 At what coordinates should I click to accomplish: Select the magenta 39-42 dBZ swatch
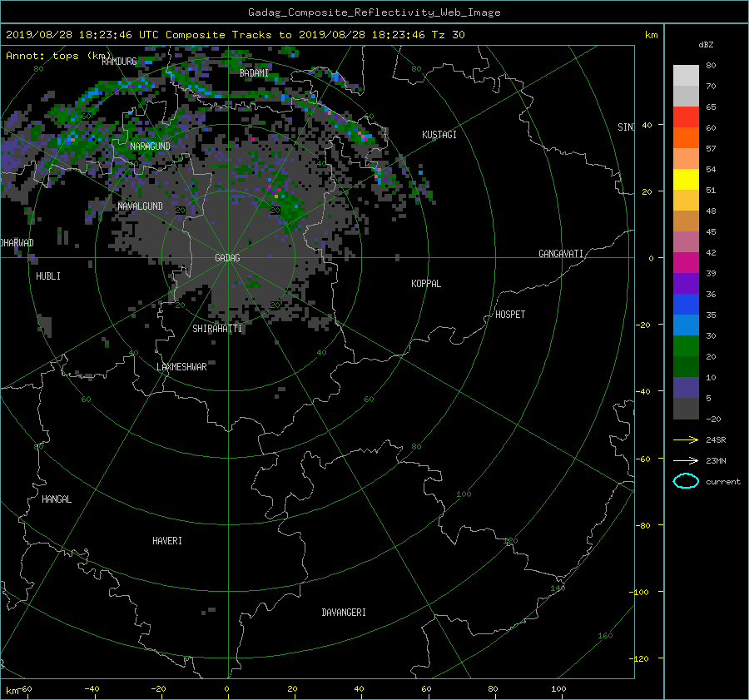coord(686,262)
